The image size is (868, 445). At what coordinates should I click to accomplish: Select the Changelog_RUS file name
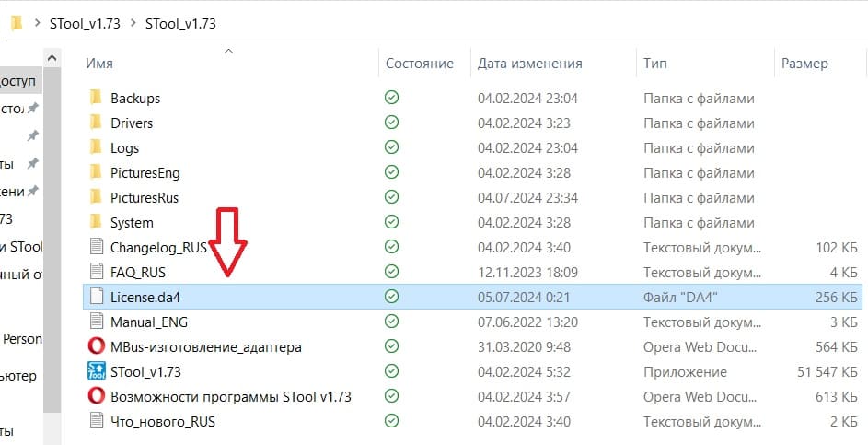tap(158, 247)
